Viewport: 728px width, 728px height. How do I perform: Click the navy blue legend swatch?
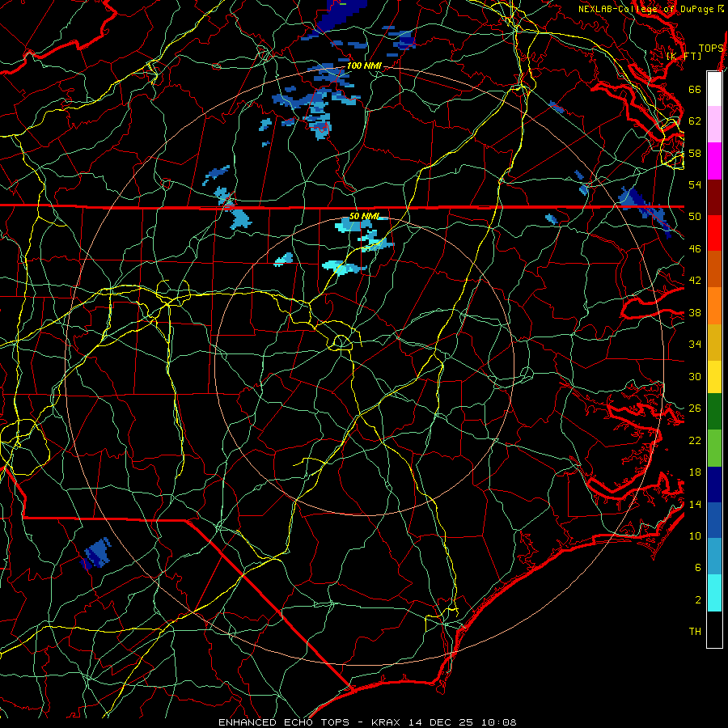coord(714,485)
